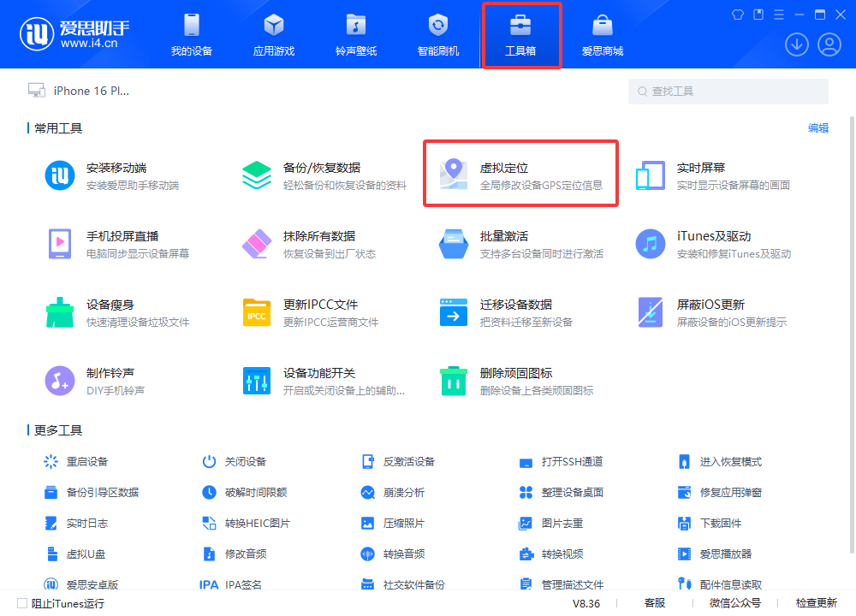Viewport: 856px width, 616px height.
Task: Click inside the 查找工具 search field
Action: pyautogui.click(x=728, y=91)
